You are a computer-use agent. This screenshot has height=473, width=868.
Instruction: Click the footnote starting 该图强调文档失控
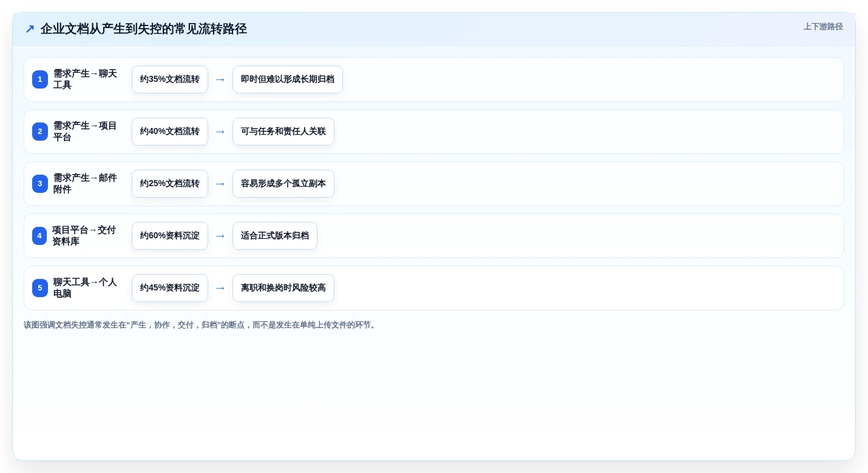click(201, 325)
